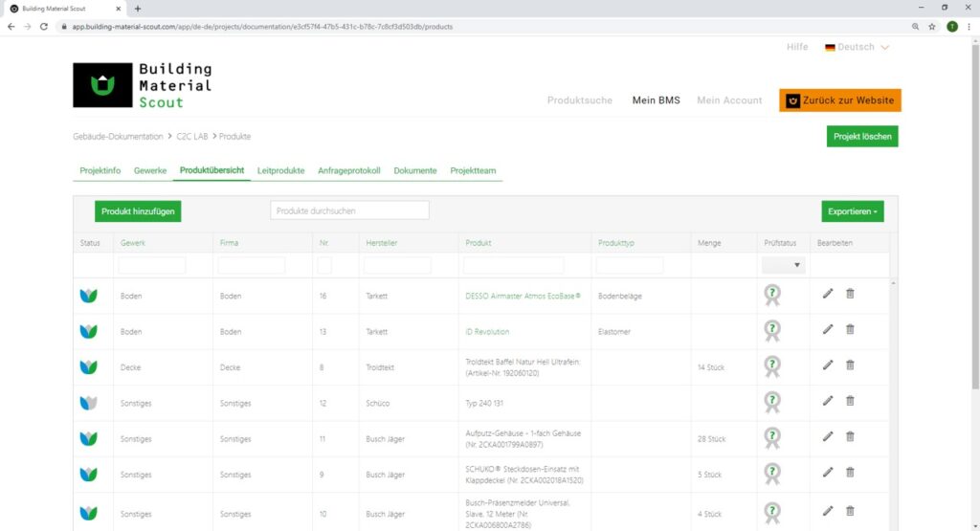Click the browser address bar URL

(x=262, y=27)
